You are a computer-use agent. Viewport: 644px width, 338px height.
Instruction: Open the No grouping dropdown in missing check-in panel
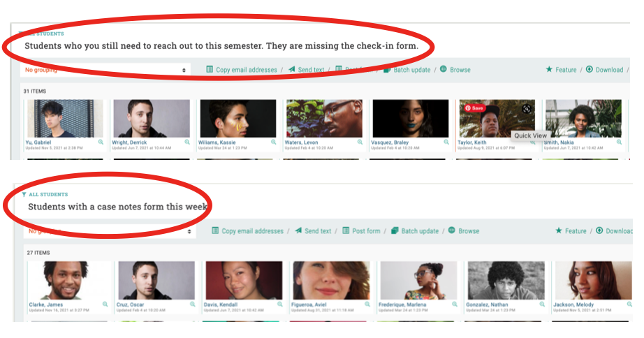(105, 70)
